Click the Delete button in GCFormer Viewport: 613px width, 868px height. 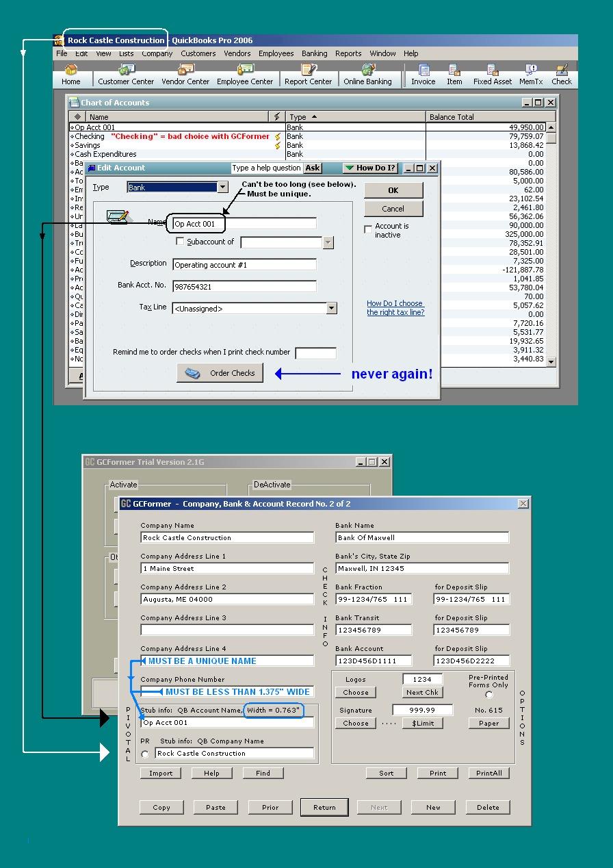coord(488,807)
